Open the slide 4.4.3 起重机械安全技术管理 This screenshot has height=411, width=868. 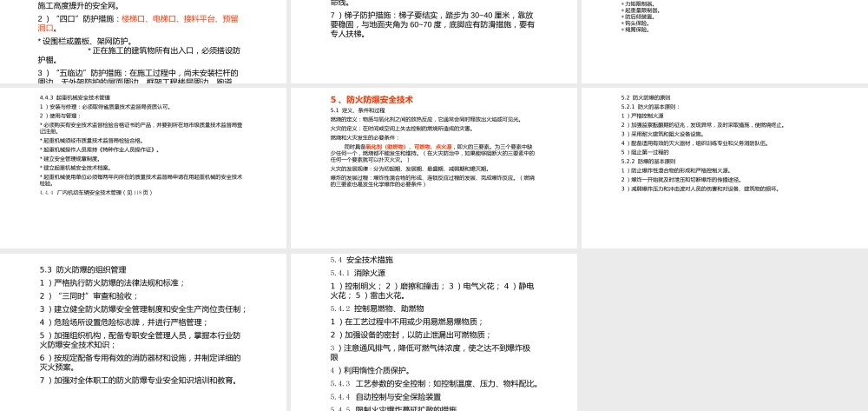tap(143, 168)
